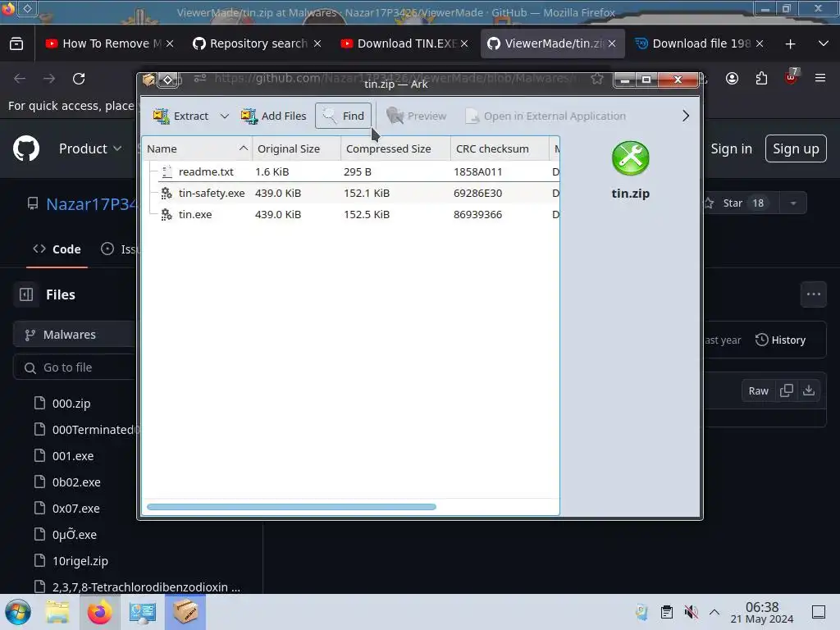
Task: Click the Find button in Ark
Action: 344,116
